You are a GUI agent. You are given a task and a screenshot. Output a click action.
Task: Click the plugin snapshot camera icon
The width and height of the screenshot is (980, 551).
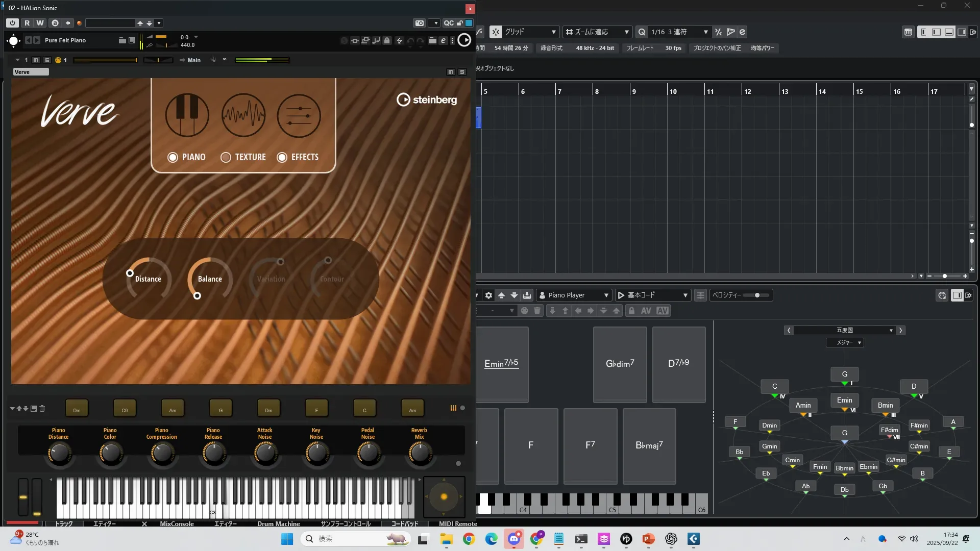419,23
